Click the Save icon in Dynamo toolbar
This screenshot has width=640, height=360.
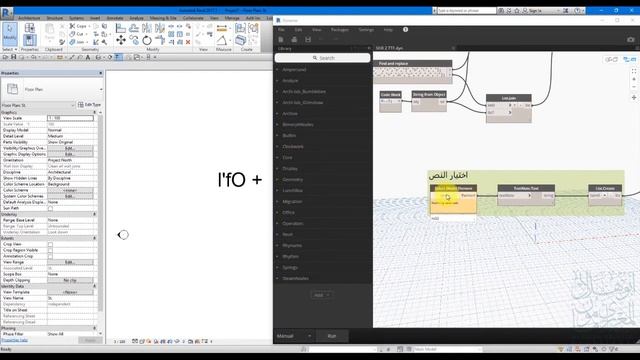click(308, 39)
